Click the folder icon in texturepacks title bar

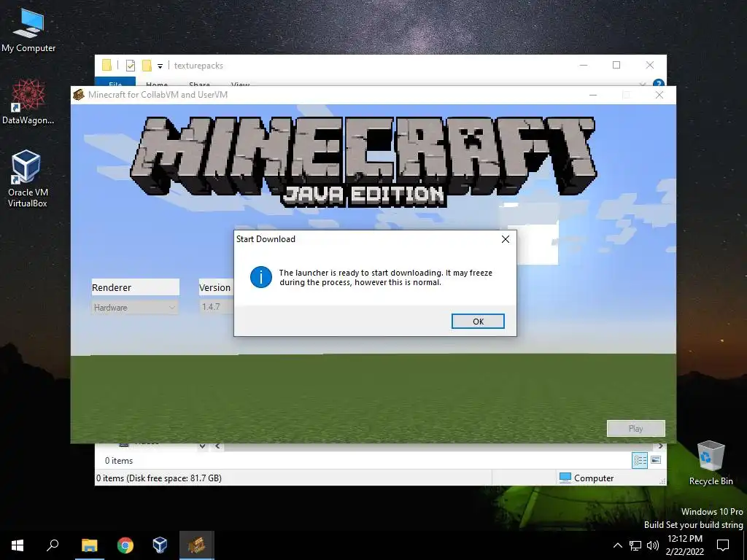coord(107,65)
